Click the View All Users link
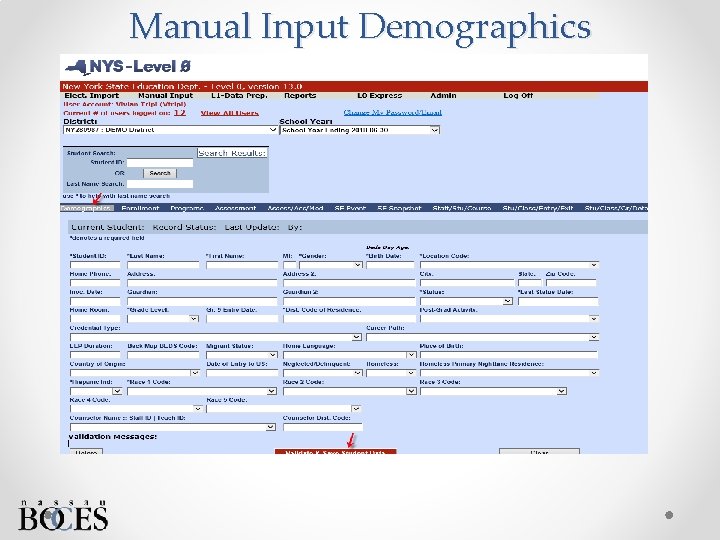The width and height of the screenshot is (720, 540). click(230, 113)
